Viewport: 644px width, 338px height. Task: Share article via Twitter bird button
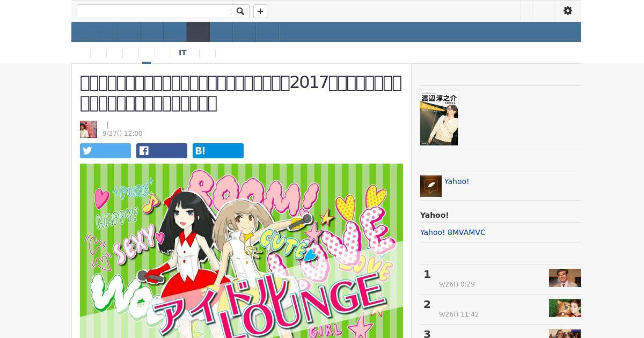tap(105, 151)
